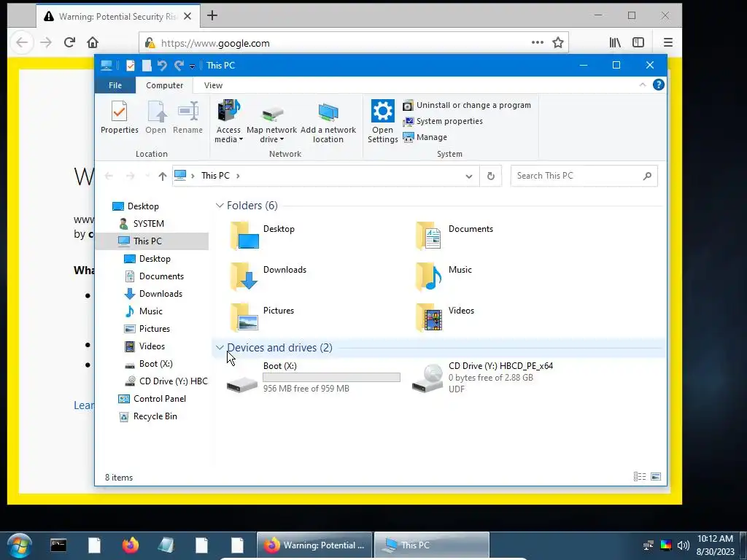Open the Customize Quick Access Toolbar dropdown
Viewport: 747px width, 560px height.
[192, 66]
